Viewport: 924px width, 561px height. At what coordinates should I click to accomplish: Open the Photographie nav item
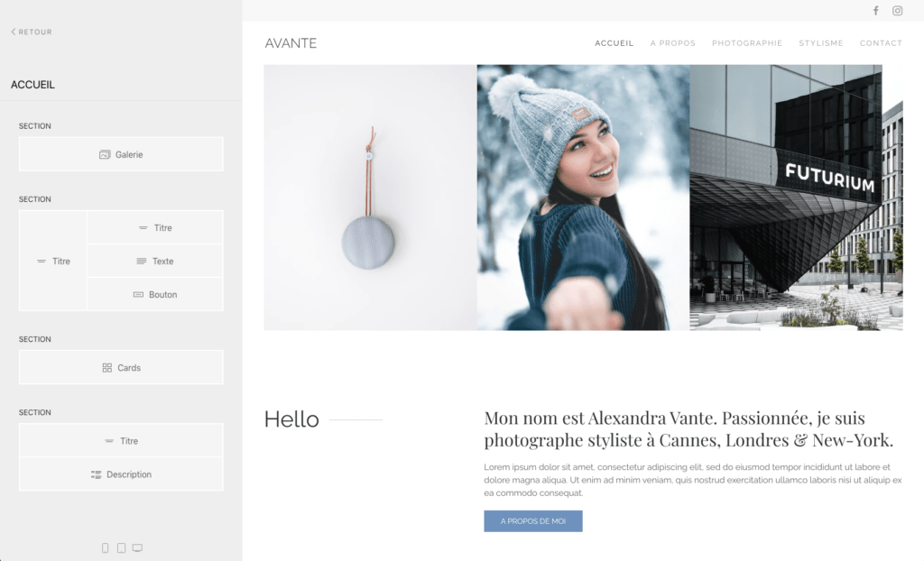tap(746, 43)
